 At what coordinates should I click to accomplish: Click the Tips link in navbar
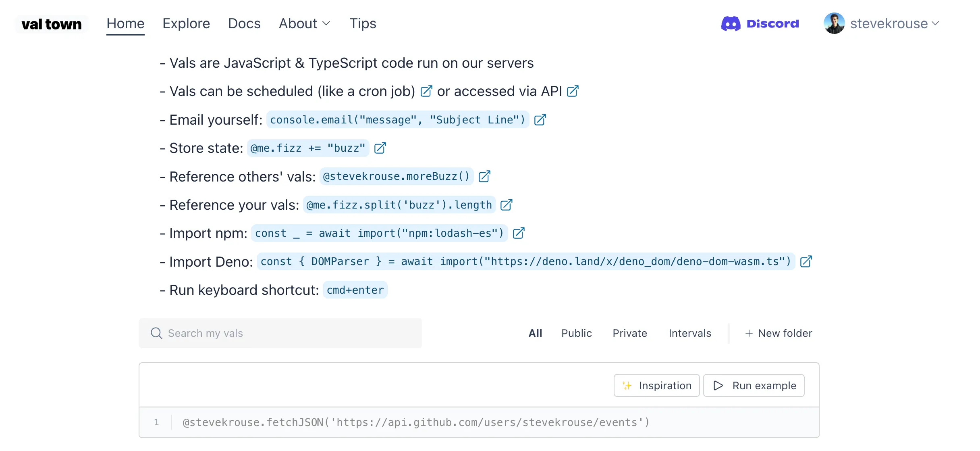(363, 23)
